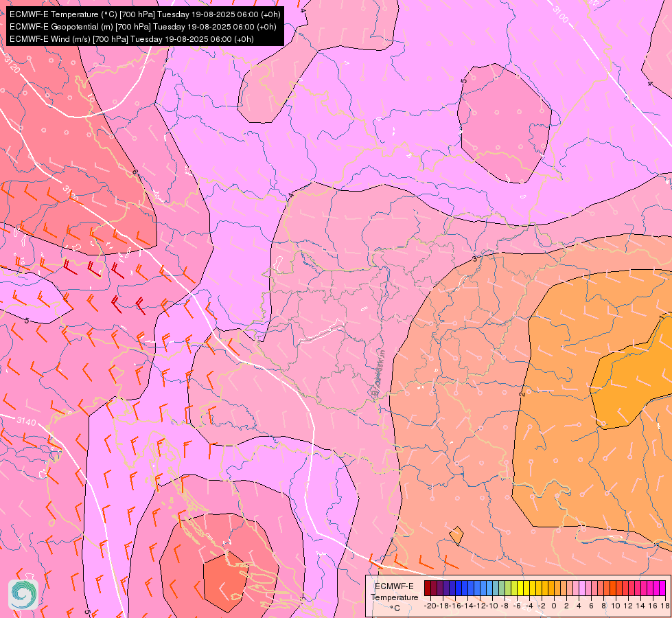Image resolution: width=672 pixels, height=618 pixels.
Task: Click the -20 tick label on colorbar
Action: pos(430,606)
